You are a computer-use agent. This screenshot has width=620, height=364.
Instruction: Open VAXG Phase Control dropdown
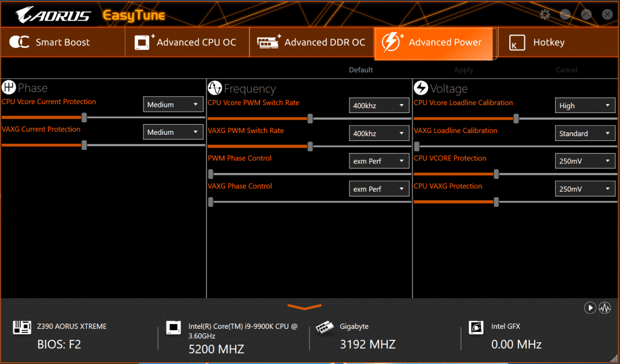click(379, 189)
